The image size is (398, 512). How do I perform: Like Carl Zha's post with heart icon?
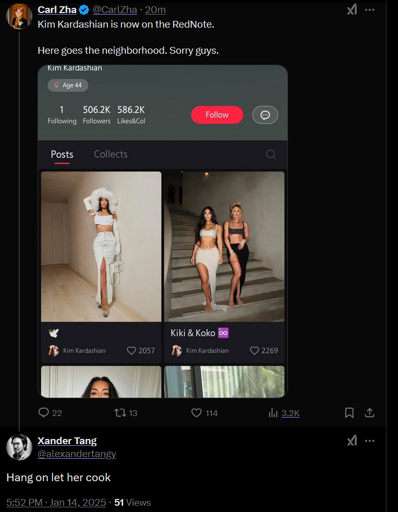(196, 413)
